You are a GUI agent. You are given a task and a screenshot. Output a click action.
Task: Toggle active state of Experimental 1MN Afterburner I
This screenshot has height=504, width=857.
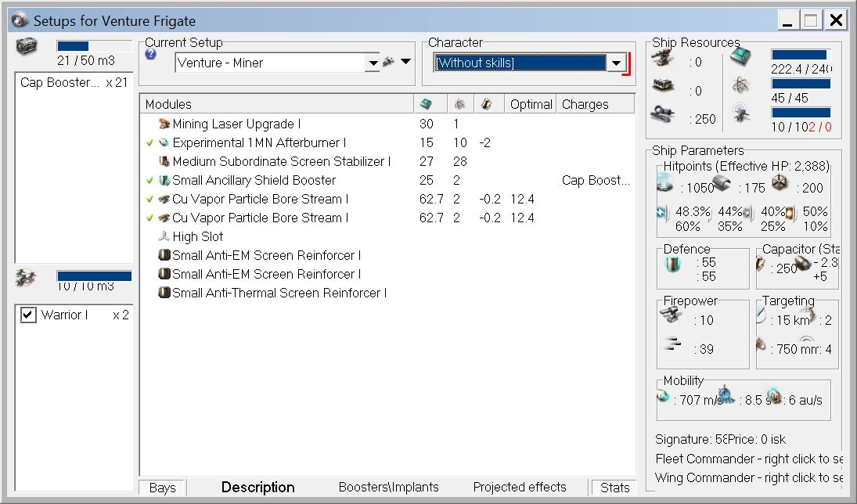coord(149,142)
